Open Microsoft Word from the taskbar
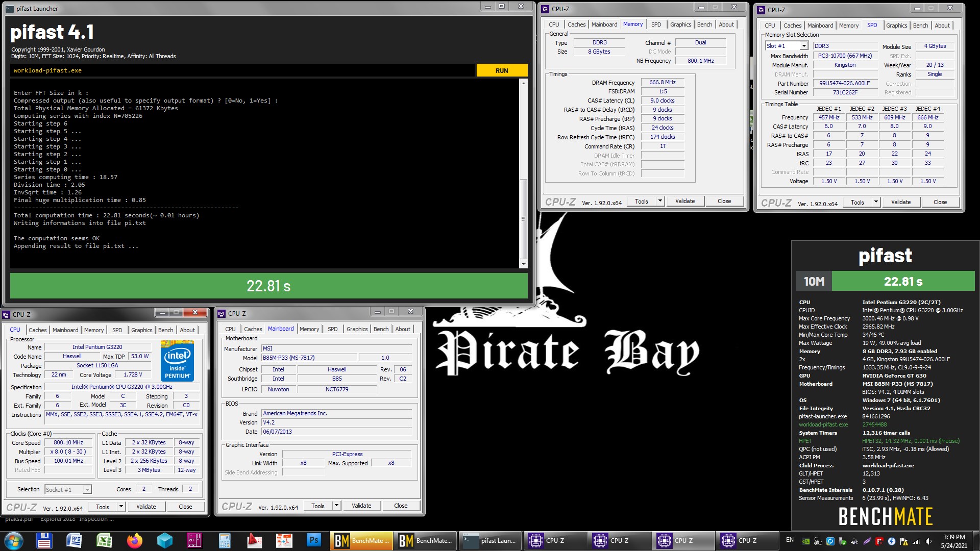Screen dimensions: 980x551 (74, 540)
